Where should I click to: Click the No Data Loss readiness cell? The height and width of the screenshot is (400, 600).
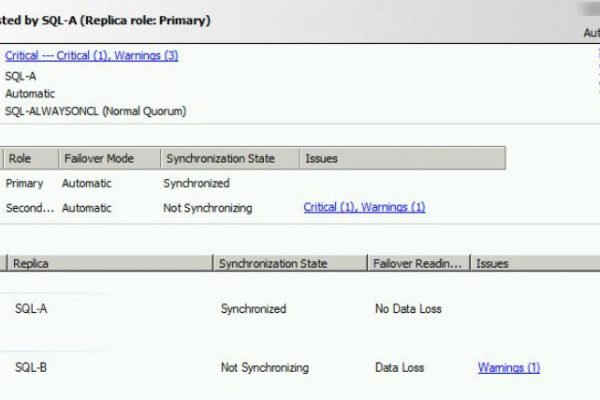[x=408, y=309]
